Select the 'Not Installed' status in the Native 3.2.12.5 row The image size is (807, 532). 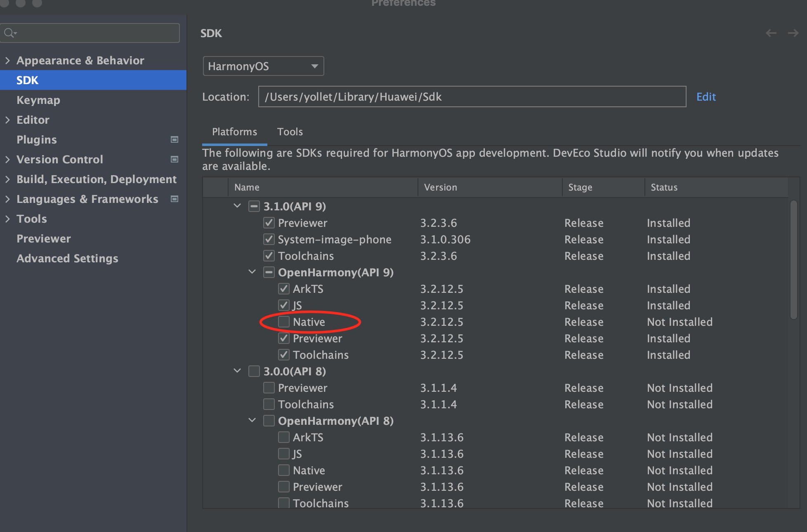[x=680, y=322]
